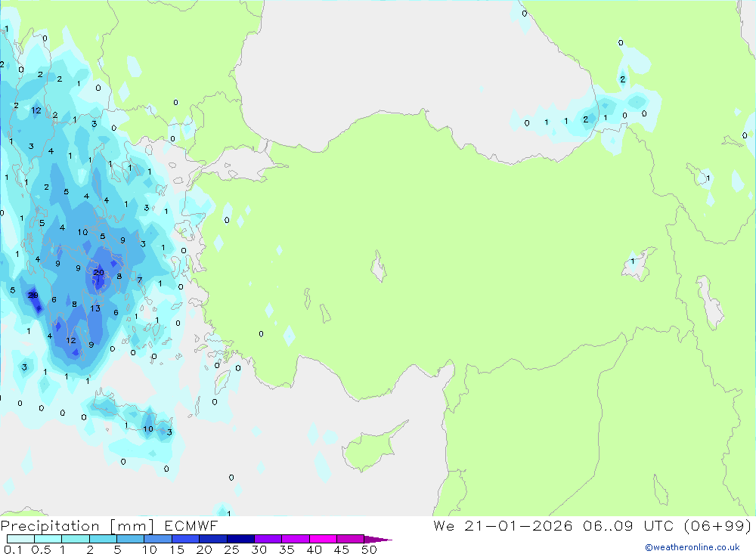Open the weatheronline.co.uk copyright link
The width and height of the screenshot is (756, 554).
(692, 547)
